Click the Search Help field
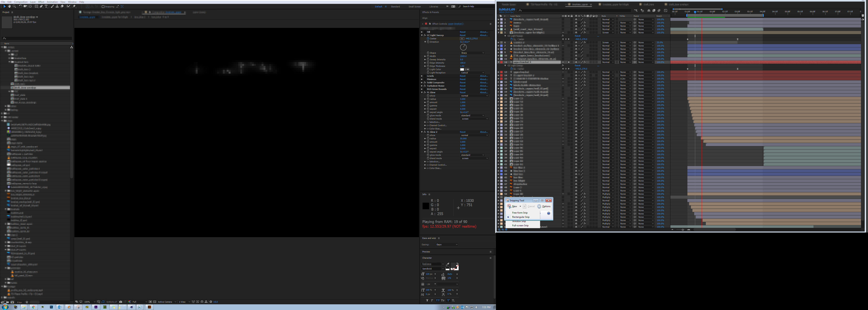The width and height of the screenshot is (868, 310). pyautogui.click(x=477, y=6)
